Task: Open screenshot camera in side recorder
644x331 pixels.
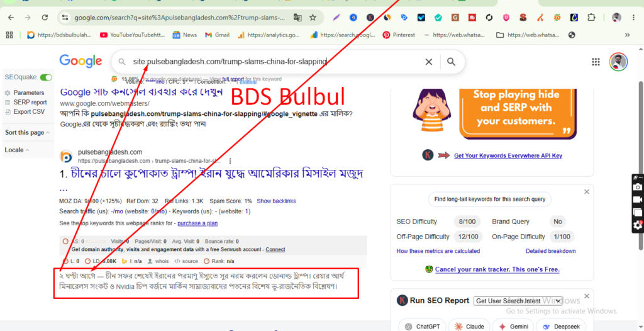Action: point(638,187)
